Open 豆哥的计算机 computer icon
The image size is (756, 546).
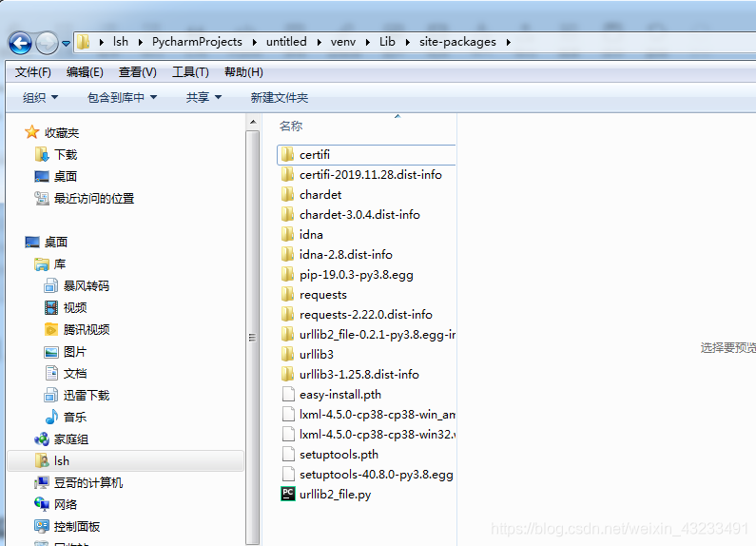(42, 483)
